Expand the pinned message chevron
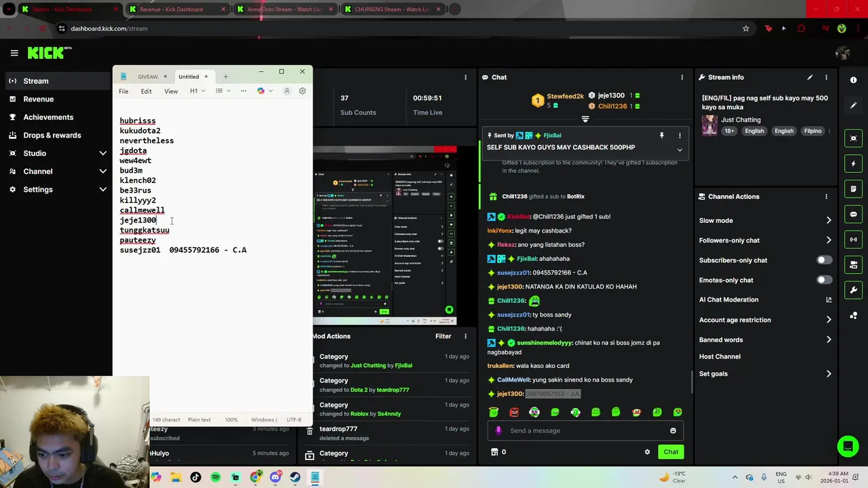The width and height of the screenshot is (868, 488). (x=679, y=150)
